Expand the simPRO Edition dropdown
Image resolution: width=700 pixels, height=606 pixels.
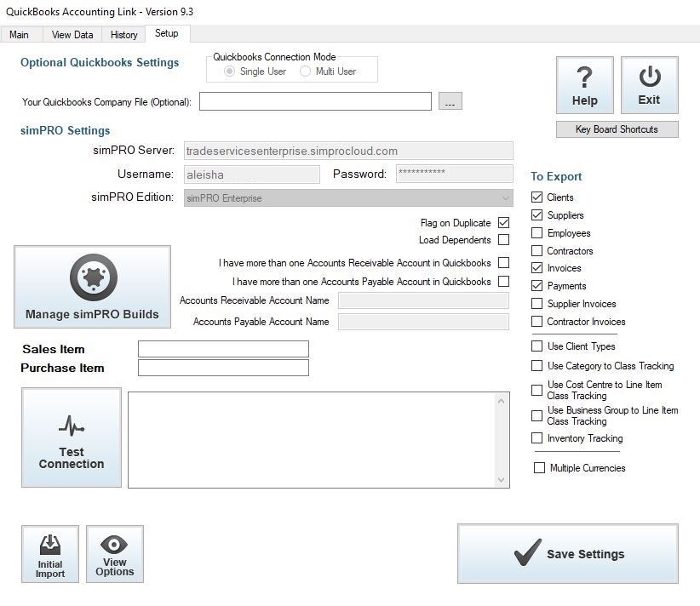point(506,198)
